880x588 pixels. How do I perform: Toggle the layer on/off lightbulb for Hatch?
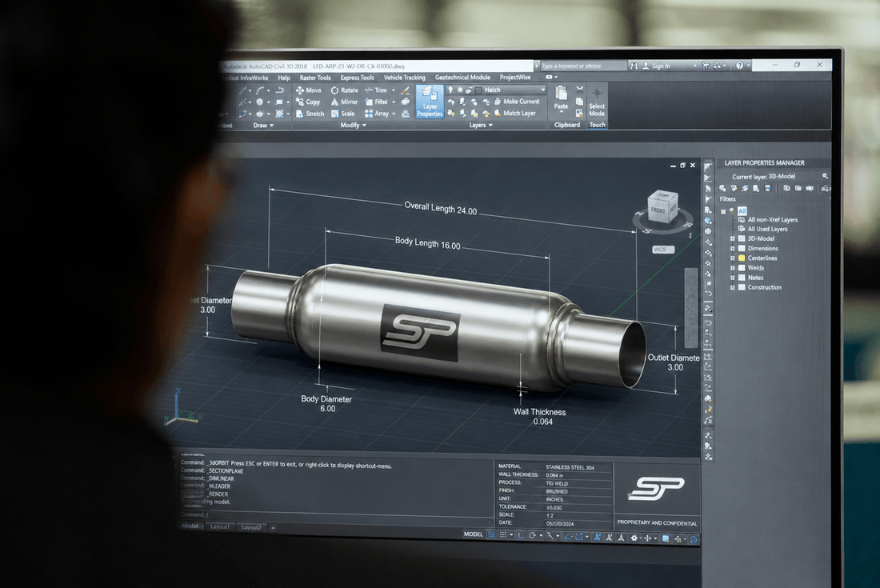[450, 90]
